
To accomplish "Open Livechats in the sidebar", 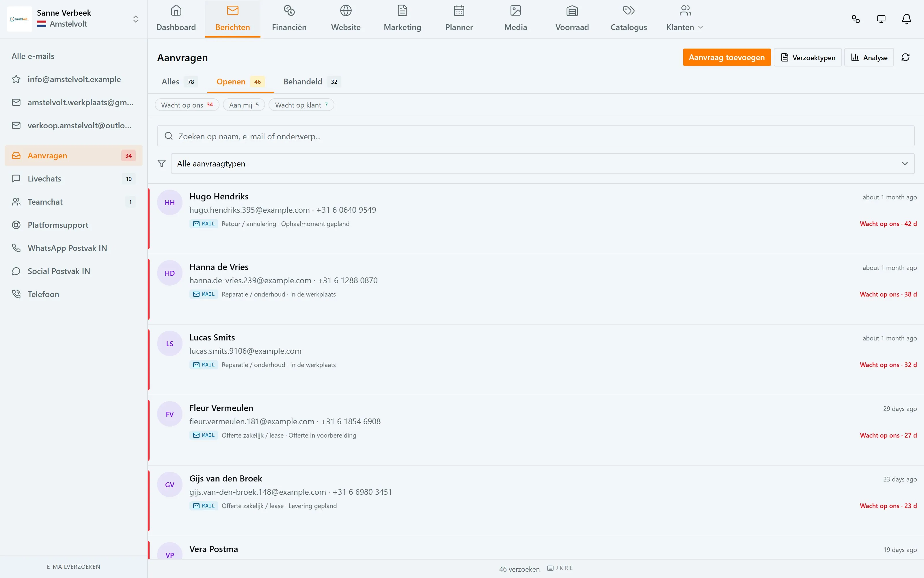I will pyautogui.click(x=74, y=179).
